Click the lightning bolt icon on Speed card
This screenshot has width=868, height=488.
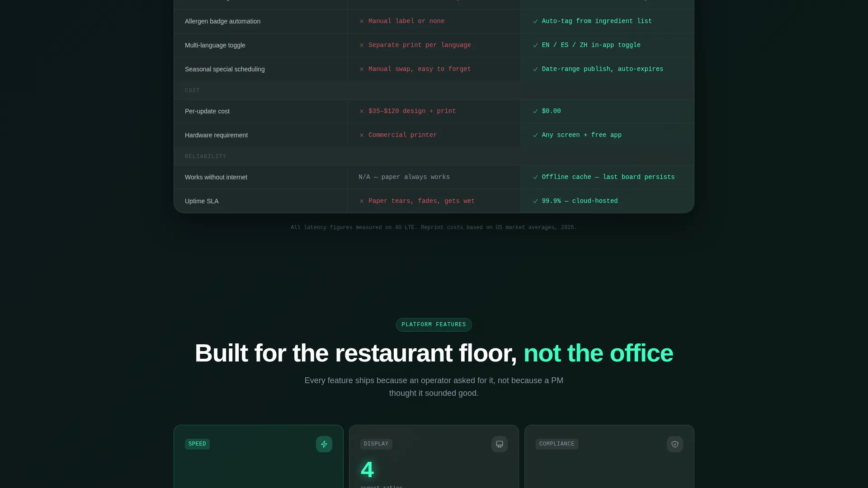[x=324, y=444]
